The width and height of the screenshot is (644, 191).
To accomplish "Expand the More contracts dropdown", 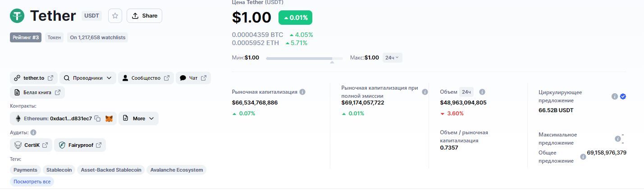I will [x=138, y=118].
